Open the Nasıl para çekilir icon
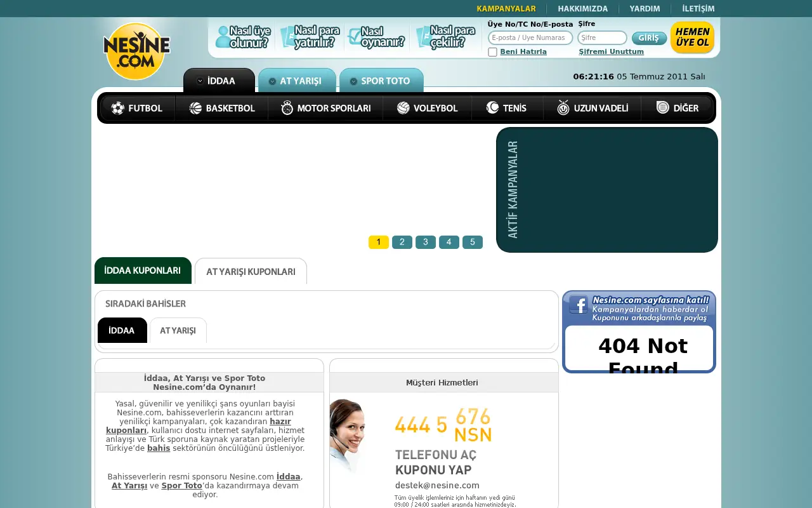 423,37
